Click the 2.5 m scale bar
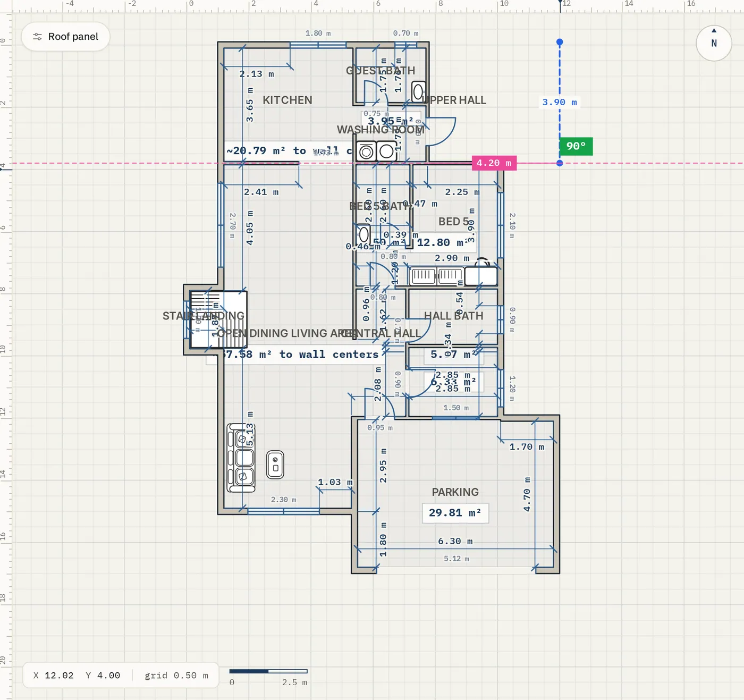Screen dimensions: 744x700 pyautogui.click(x=268, y=671)
